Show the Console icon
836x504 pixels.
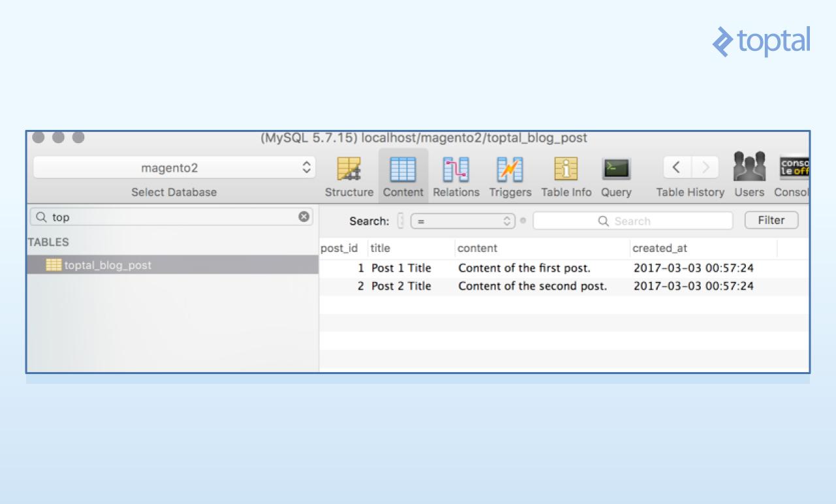(x=794, y=168)
